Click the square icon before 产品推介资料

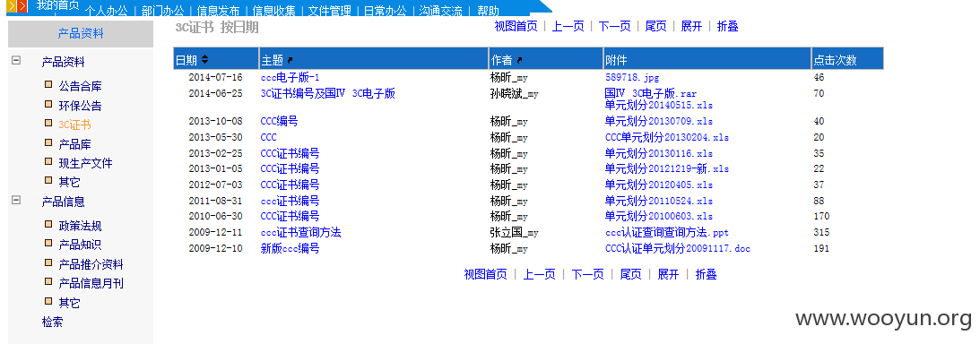tap(48, 262)
